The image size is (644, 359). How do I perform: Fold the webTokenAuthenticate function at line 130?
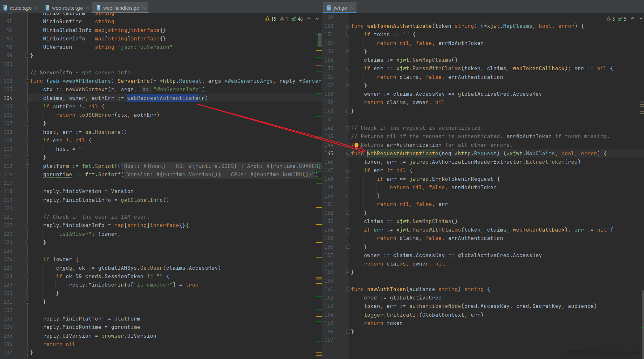[x=348, y=26]
